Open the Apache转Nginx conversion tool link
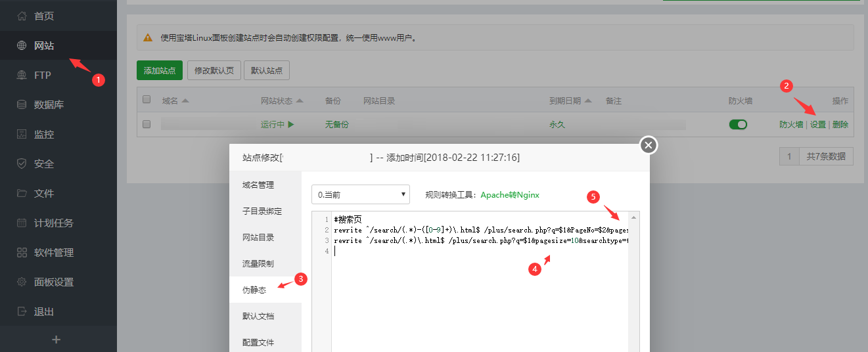 point(509,195)
